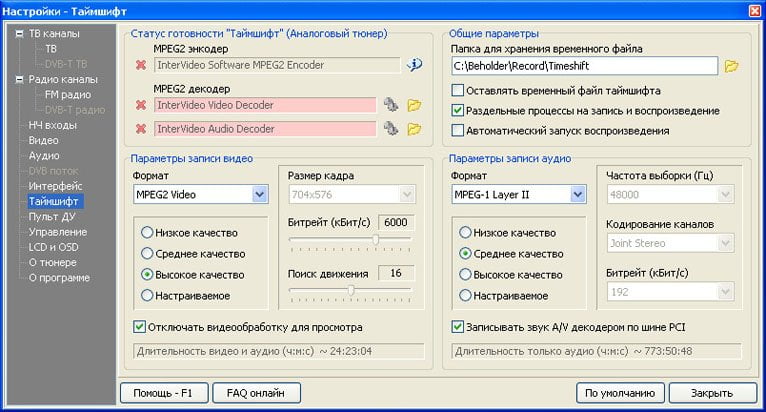Uncheck 'Отключать видеообработку для просмотра'
The height and width of the screenshot is (412, 766).
click(140, 326)
